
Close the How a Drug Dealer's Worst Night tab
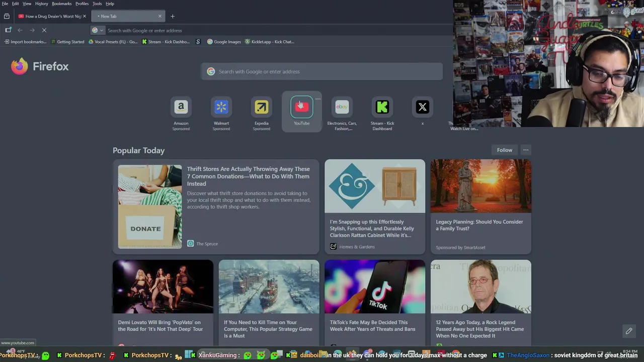click(x=84, y=16)
